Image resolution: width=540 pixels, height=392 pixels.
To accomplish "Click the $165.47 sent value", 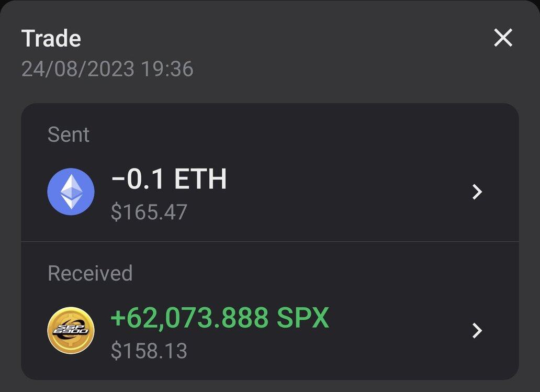I will [x=149, y=212].
